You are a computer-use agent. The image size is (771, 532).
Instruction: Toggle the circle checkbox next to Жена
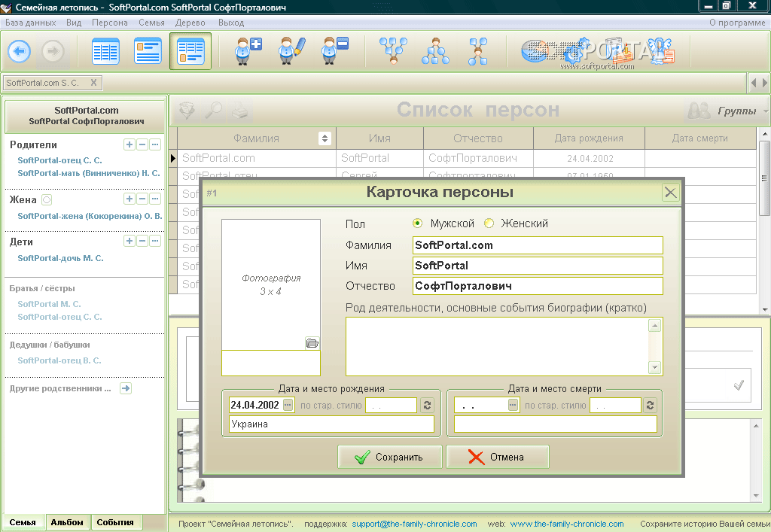pyautogui.click(x=47, y=199)
